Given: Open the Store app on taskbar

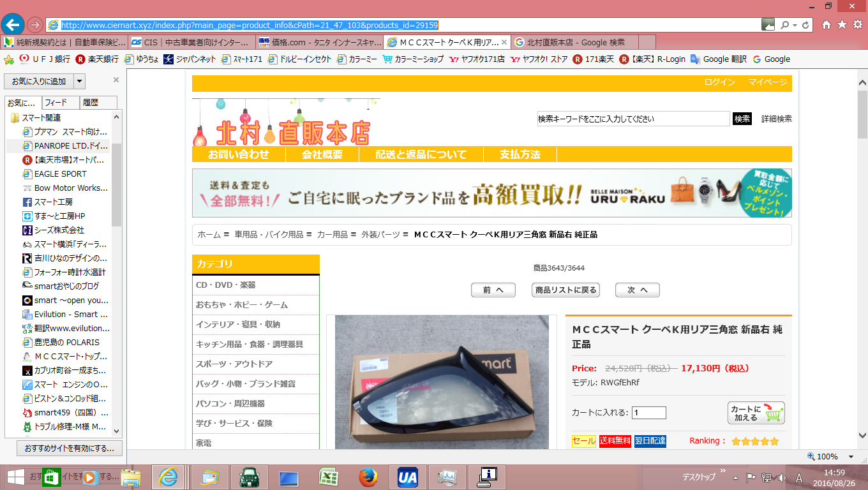Looking at the screenshot, I should 51,477.
